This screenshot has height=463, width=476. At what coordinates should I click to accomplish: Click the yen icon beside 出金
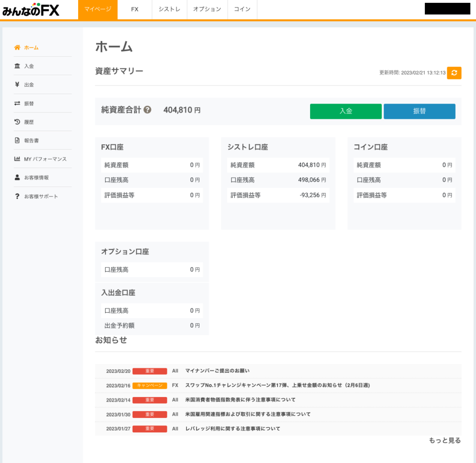[x=17, y=85]
